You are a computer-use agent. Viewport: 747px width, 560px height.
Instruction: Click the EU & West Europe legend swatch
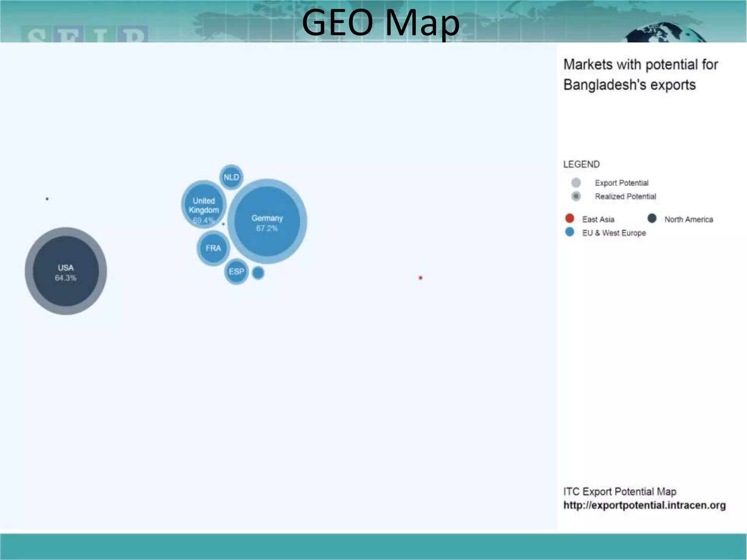[x=569, y=232]
